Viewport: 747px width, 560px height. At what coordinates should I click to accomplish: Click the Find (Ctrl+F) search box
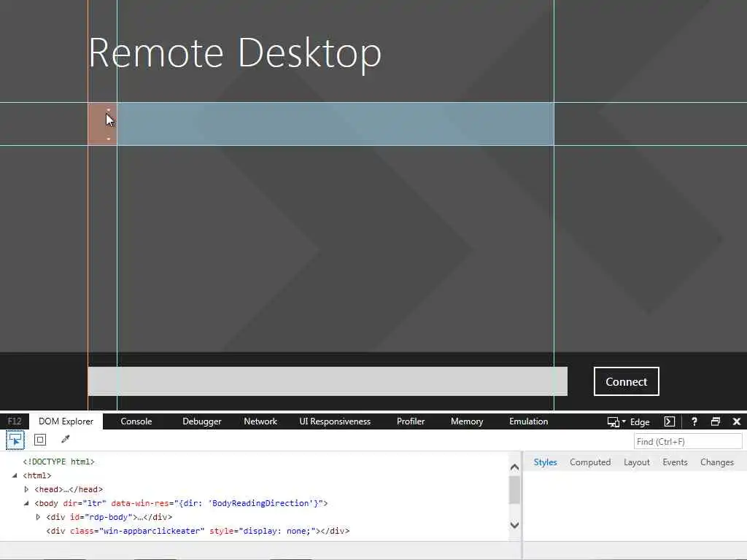687,441
